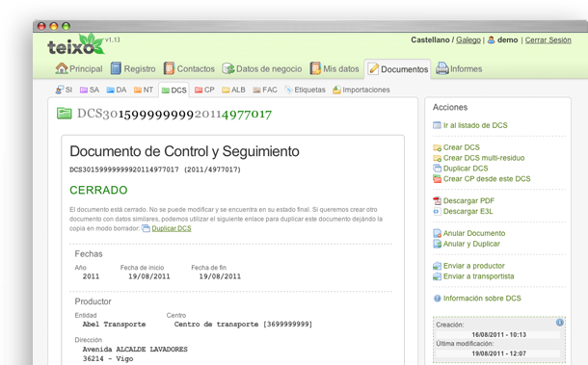Click Crear DCS multi-residuo action
588x365 pixels.
(484, 158)
